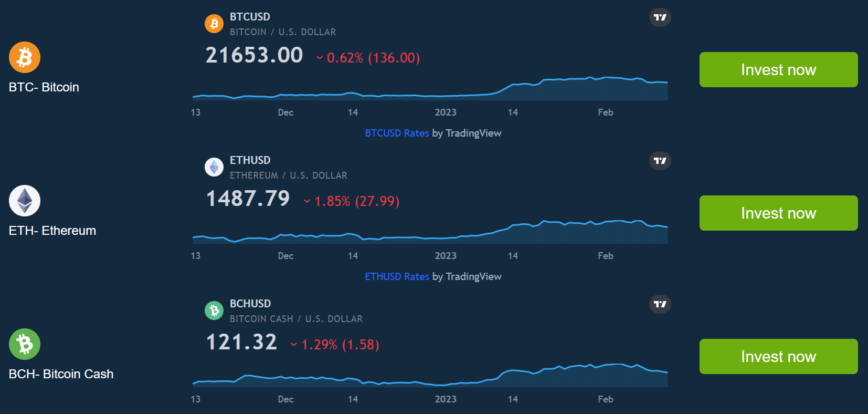This screenshot has width=868, height=414.
Task: Click the red percentage change for BTCUSD
Action: pyautogui.click(x=367, y=58)
